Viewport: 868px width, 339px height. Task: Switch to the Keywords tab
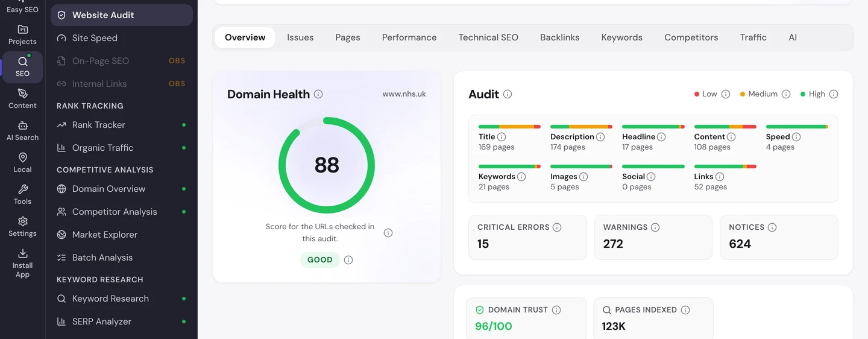click(x=622, y=37)
